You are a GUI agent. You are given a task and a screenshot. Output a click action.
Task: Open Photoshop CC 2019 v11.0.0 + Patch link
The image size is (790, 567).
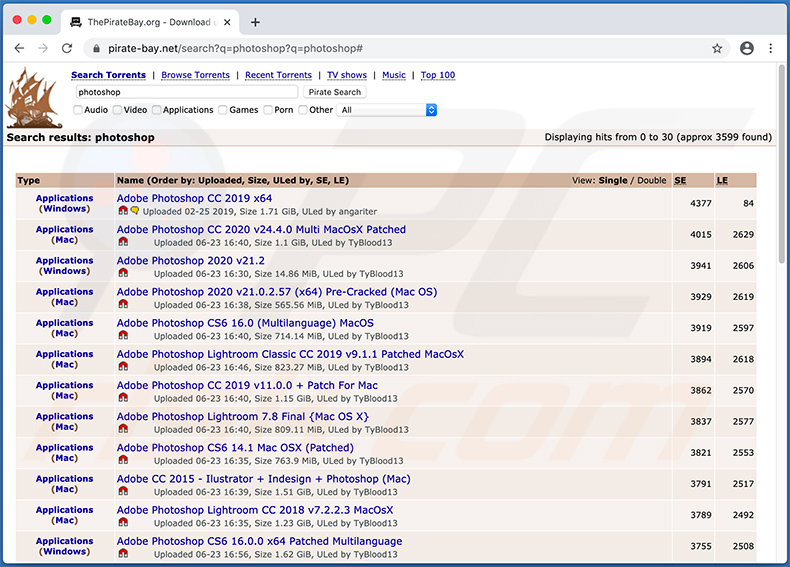[247, 386]
